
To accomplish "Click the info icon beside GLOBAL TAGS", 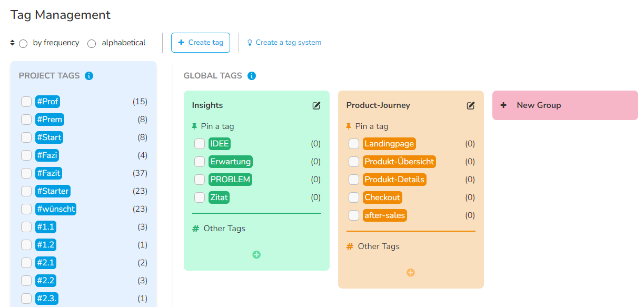I will (x=252, y=76).
